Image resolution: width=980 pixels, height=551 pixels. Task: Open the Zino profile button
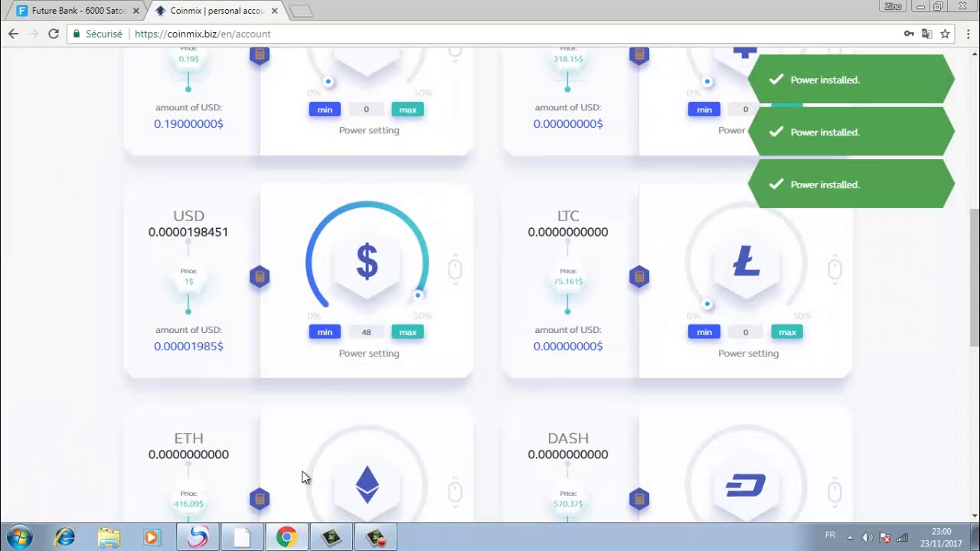(893, 6)
